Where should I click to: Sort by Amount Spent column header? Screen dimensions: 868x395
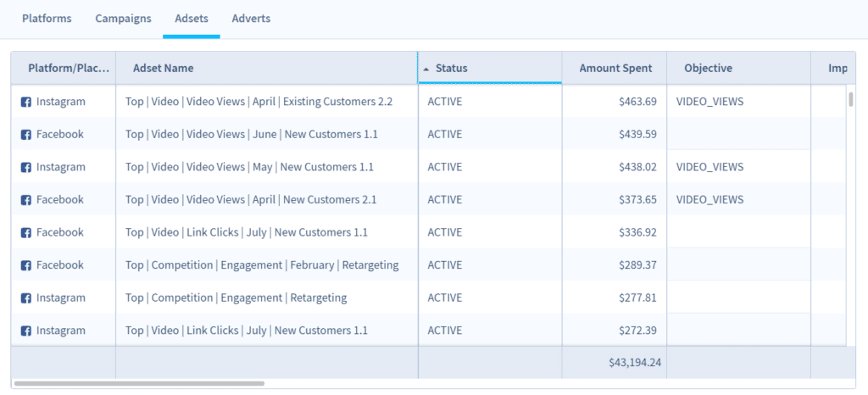click(615, 69)
